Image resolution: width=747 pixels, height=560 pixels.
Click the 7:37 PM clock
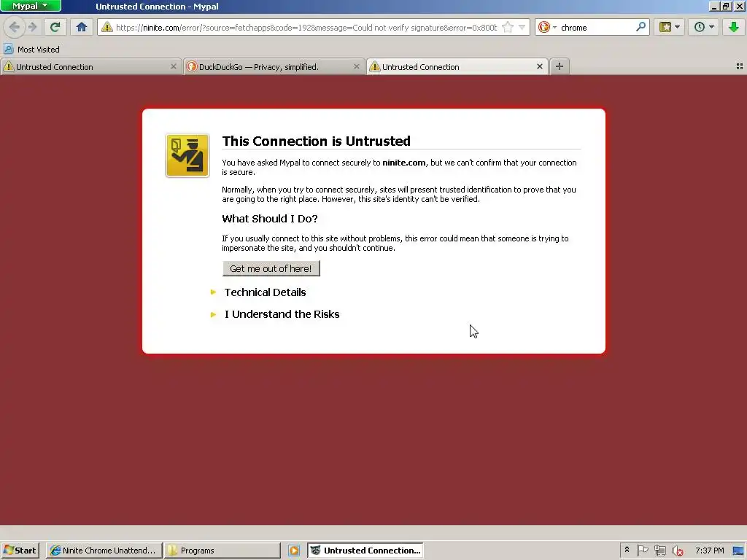(x=709, y=551)
